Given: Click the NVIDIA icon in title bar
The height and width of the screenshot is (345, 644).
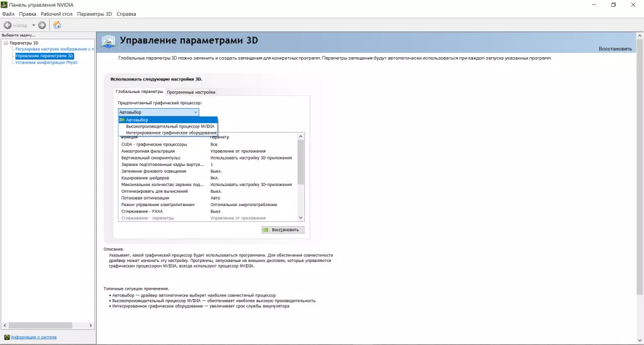Looking at the screenshot, I should (x=4, y=5).
